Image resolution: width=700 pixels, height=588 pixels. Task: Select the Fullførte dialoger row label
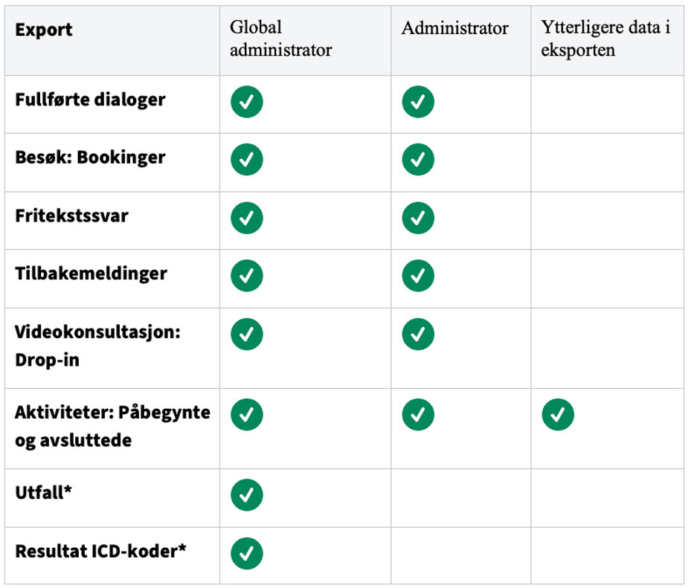point(90,99)
